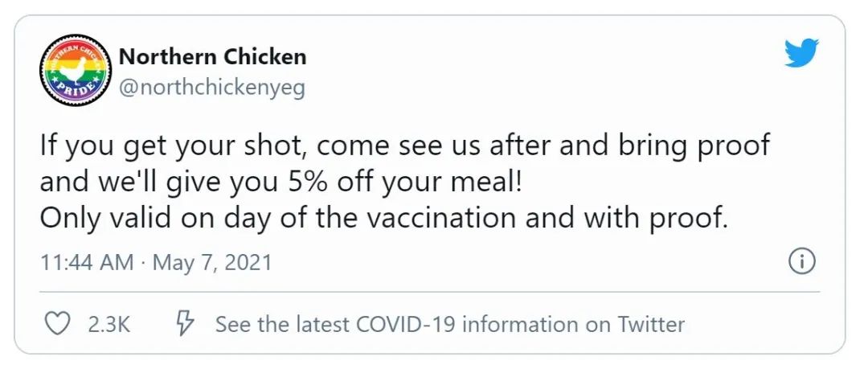Visit the @northchickenyeg handle
Viewport: 868px width, 369px height.
point(212,88)
